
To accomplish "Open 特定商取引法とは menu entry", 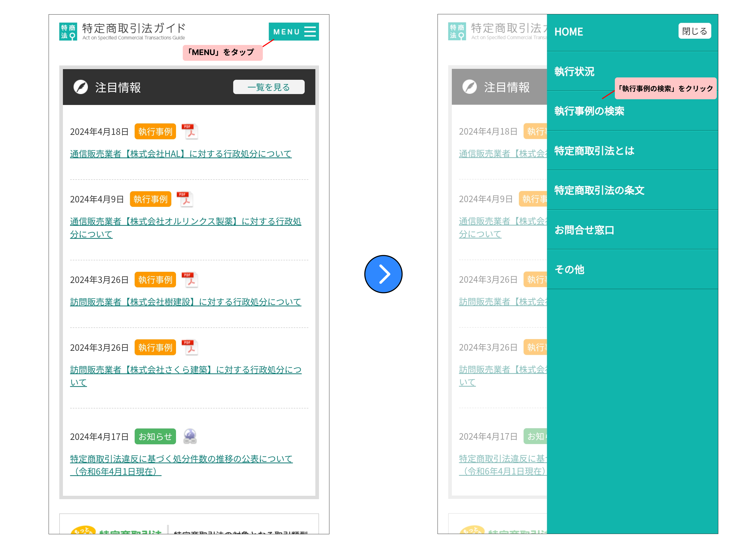I will [594, 150].
